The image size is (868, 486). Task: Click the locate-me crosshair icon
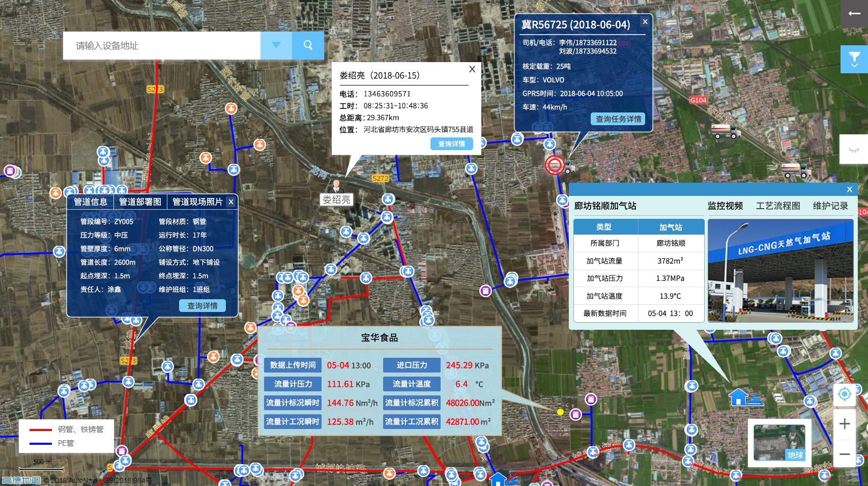point(845,394)
